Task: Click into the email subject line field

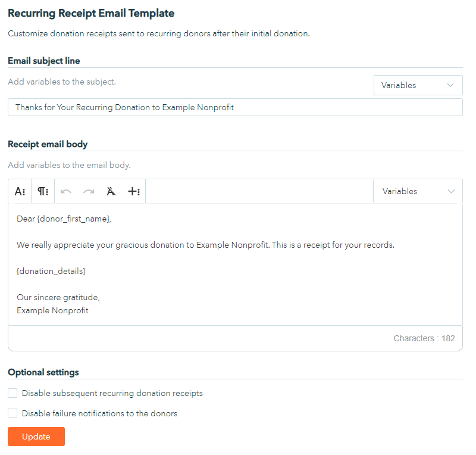Action: point(235,107)
